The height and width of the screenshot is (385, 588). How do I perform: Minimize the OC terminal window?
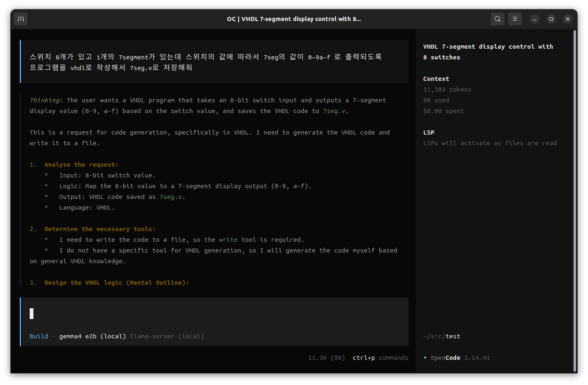(535, 19)
